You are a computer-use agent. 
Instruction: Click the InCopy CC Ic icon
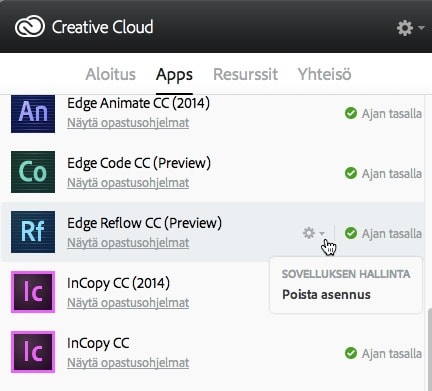(33, 352)
